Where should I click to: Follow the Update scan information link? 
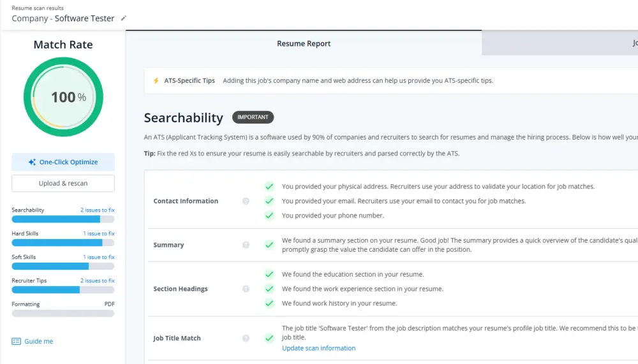318,348
